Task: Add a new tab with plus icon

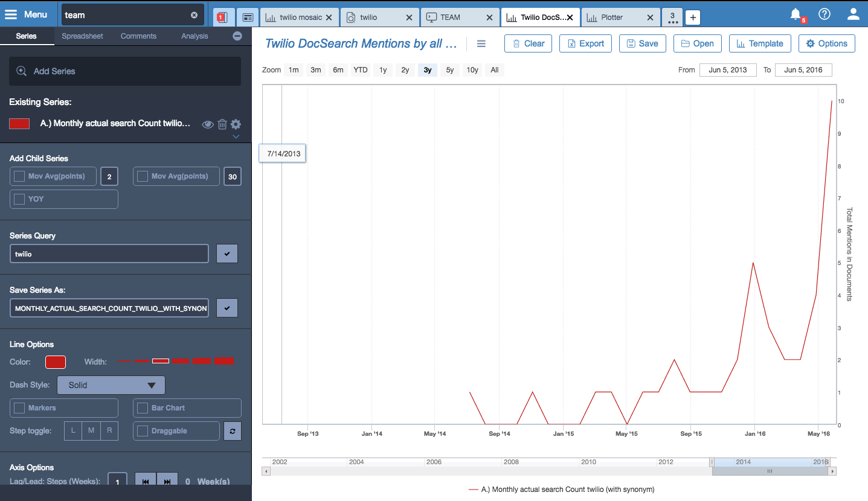Action: point(693,18)
